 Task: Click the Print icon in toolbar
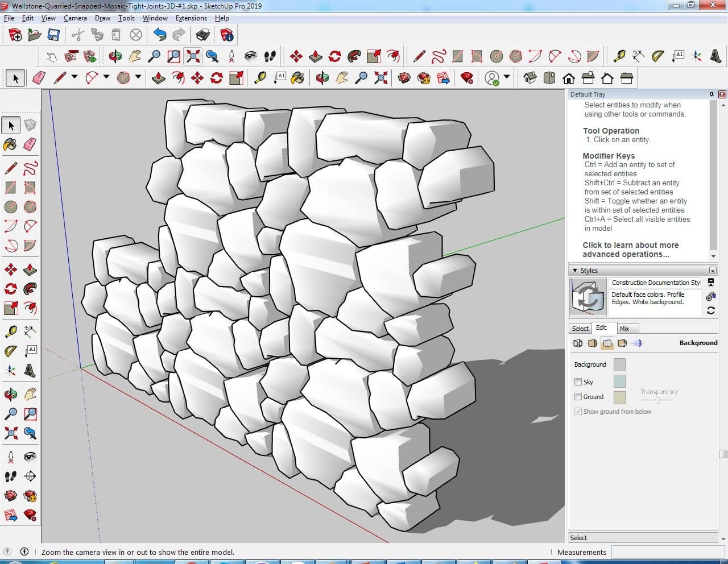pos(202,35)
